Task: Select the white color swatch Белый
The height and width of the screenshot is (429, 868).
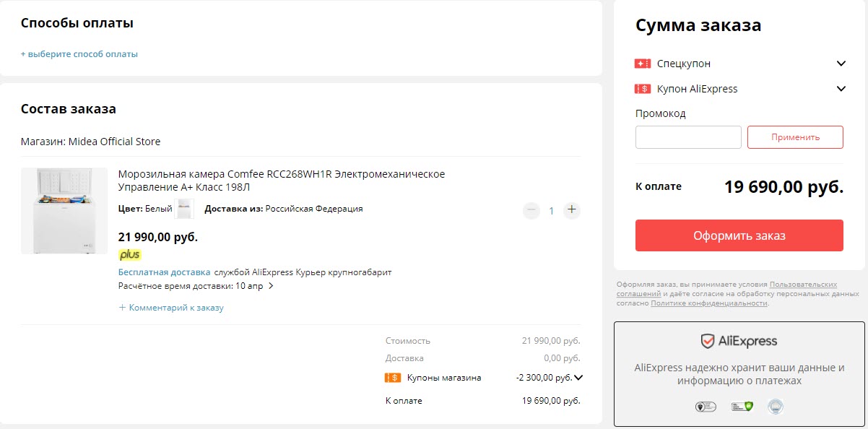Action: (184, 208)
